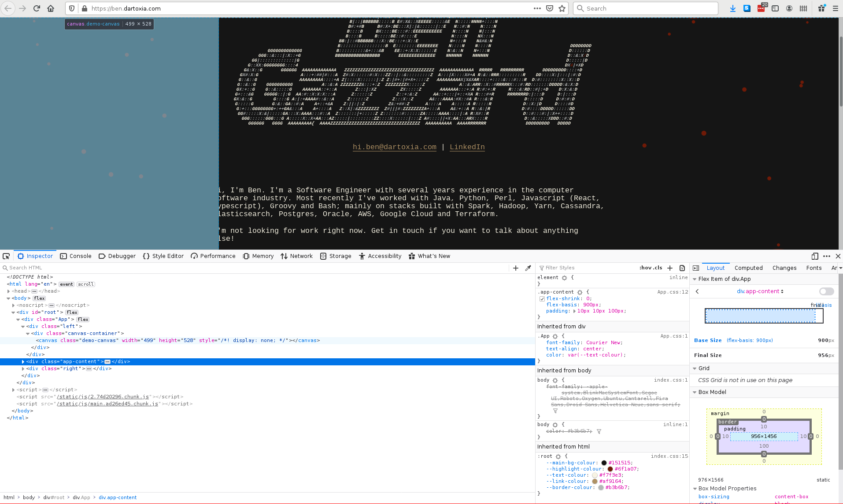
Task: Open the Firefox downloads arrow icon
Action: [732, 8]
